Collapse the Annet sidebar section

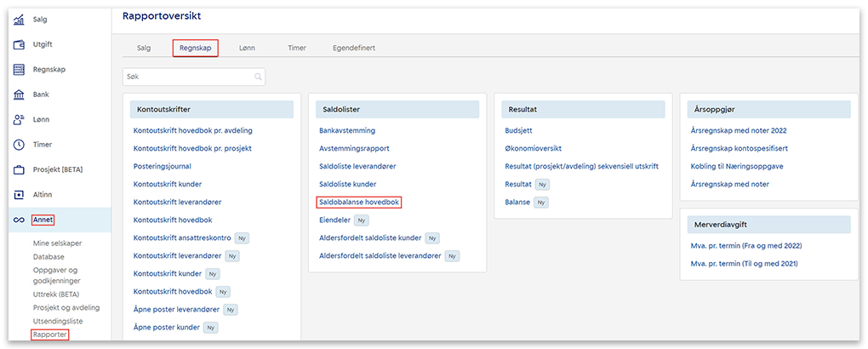pyautogui.click(x=43, y=220)
